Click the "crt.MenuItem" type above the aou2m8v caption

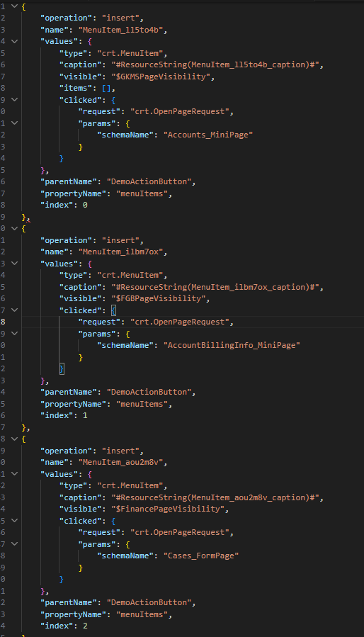point(130,486)
